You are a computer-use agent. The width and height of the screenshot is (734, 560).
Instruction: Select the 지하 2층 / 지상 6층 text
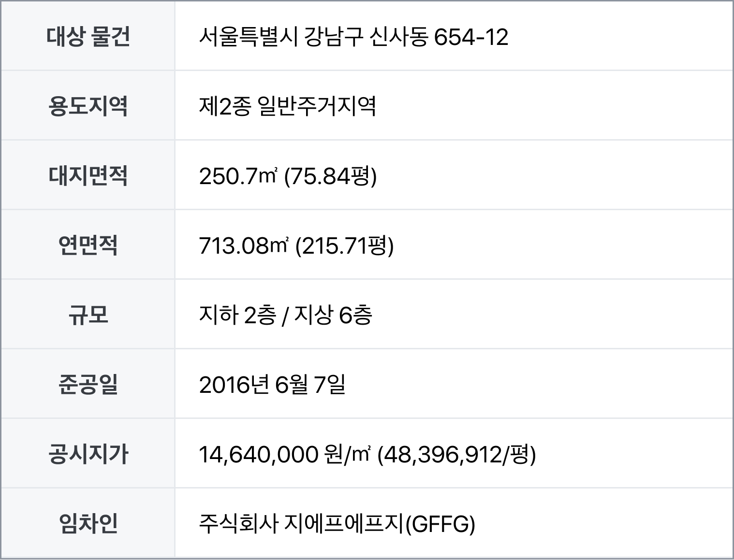(285, 316)
